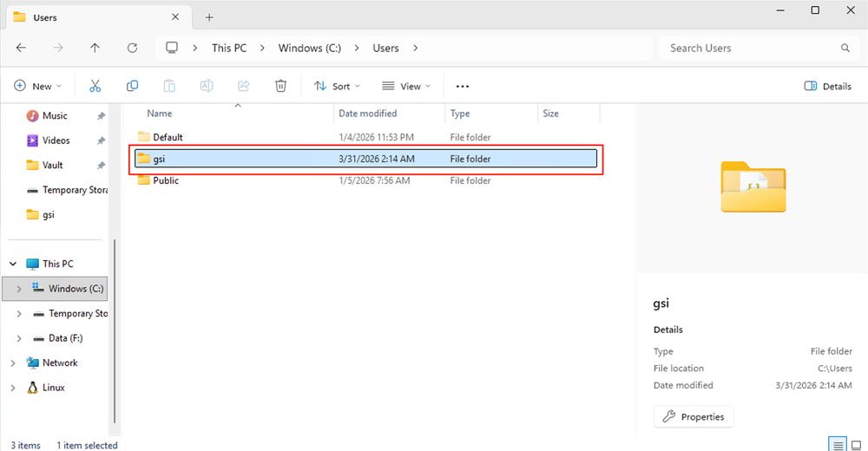This screenshot has height=451, width=868.
Task: Open the Sort dropdown
Action: point(336,86)
